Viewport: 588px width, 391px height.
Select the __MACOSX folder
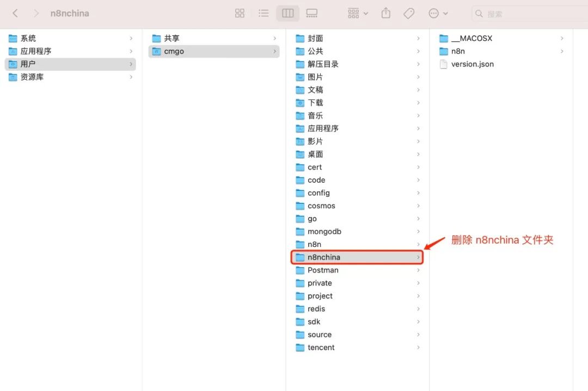click(501, 38)
